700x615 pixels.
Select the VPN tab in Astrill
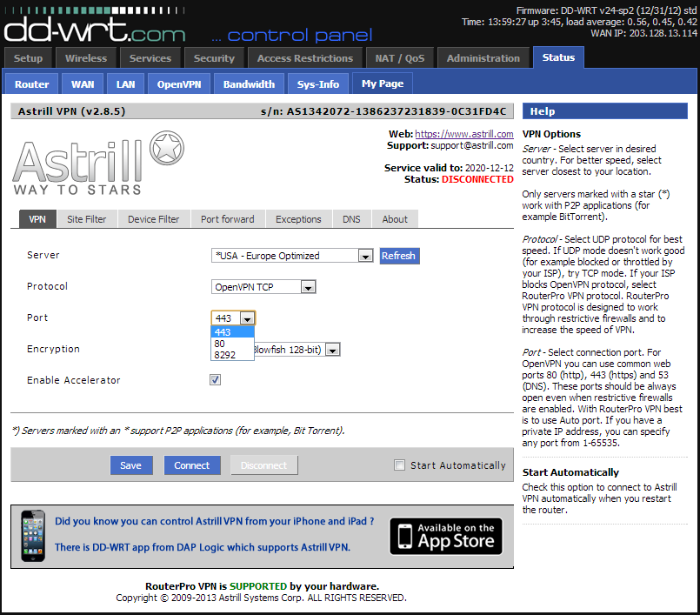(x=37, y=219)
